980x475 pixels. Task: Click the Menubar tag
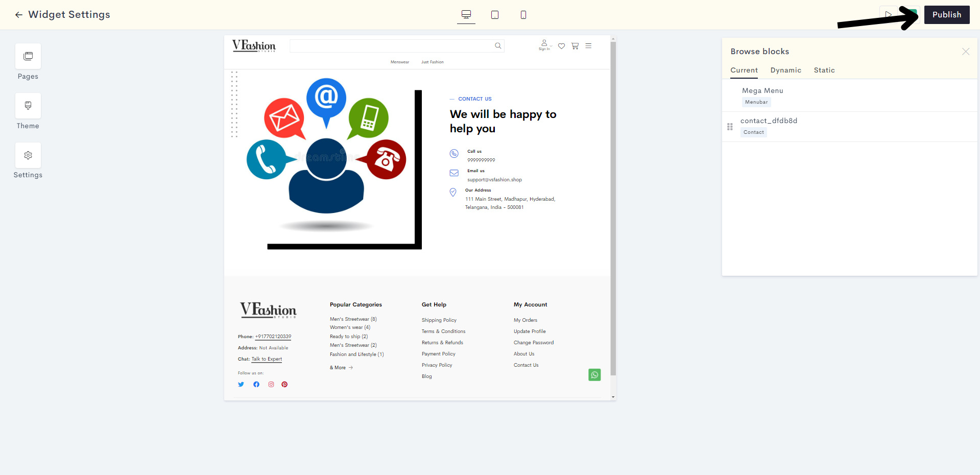tap(756, 102)
